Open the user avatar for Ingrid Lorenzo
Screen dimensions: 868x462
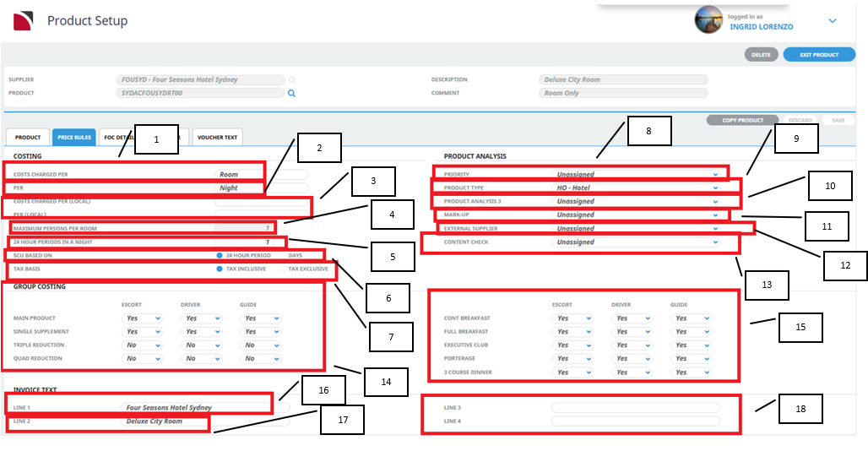click(x=708, y=20)
